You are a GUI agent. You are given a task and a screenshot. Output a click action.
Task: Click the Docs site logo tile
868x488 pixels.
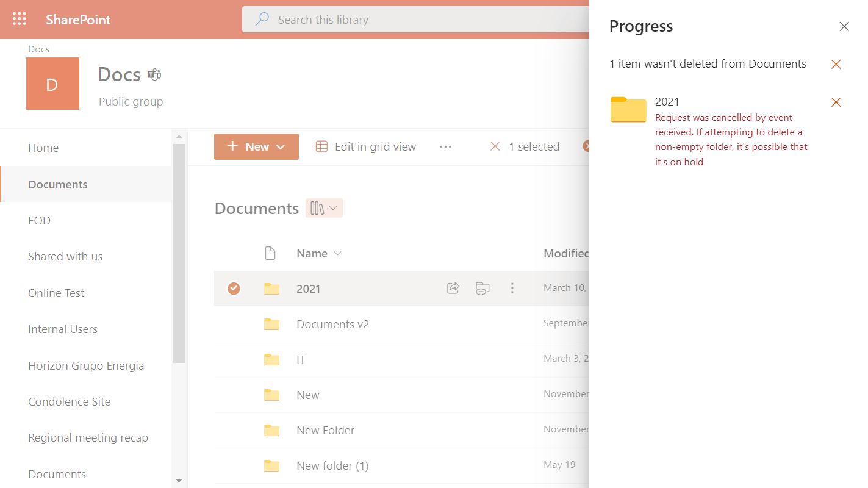click(52, 83)
